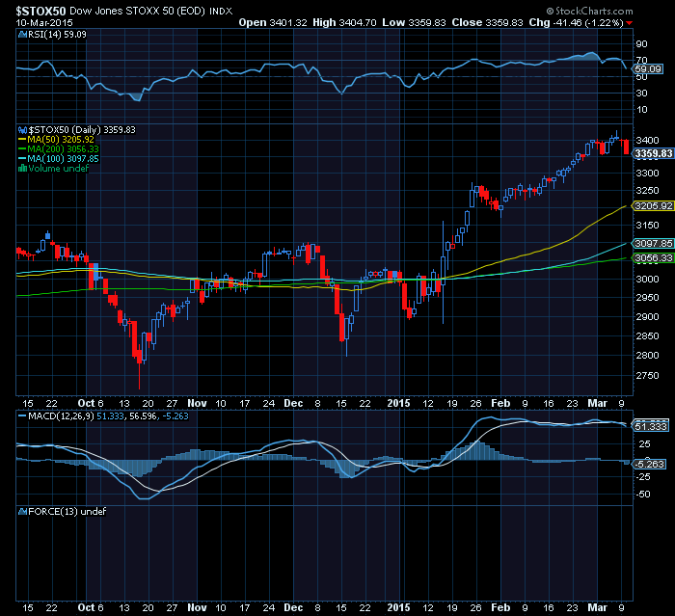Click the date '10-Mar-2015'

[44, 23]
